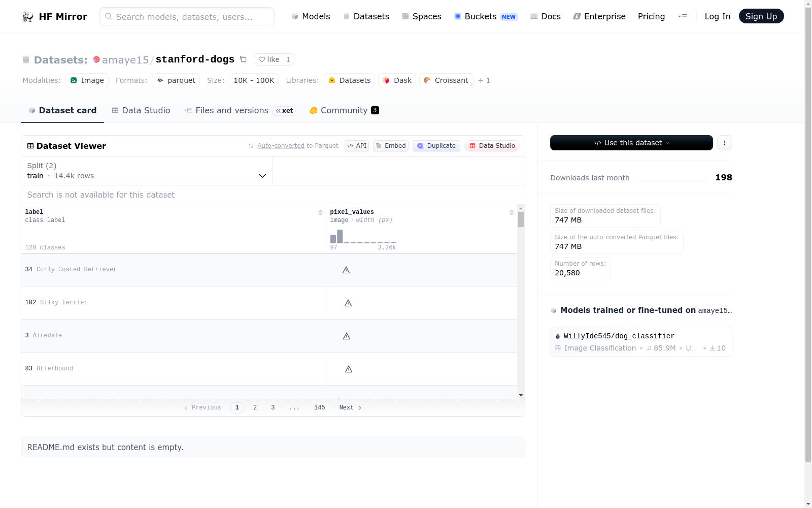Click the HF Mirror logo icon
The height and width of the screenshot is (508, 812).
click(x=28, y=17)
